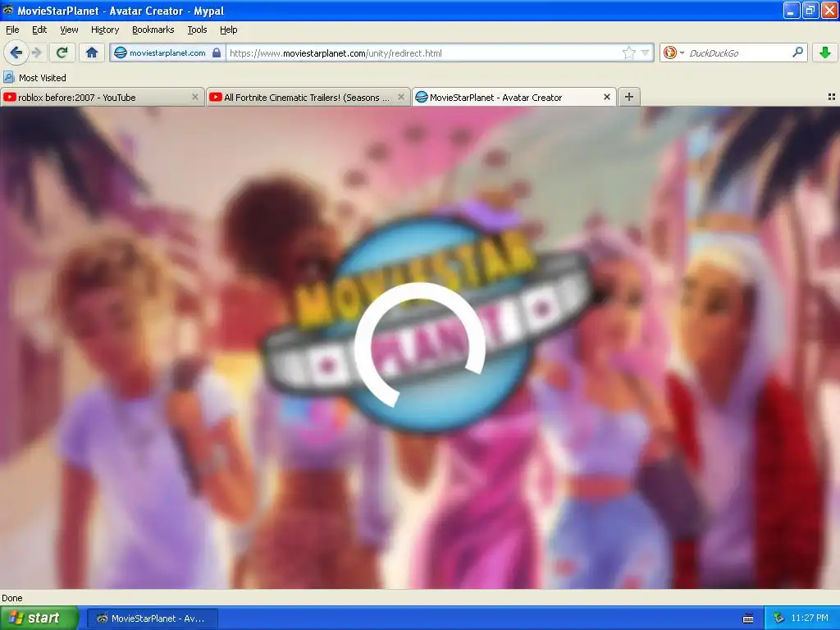This screenshot has width=840, height=630.
Task: Open the File menu
Action: (12, 30)
